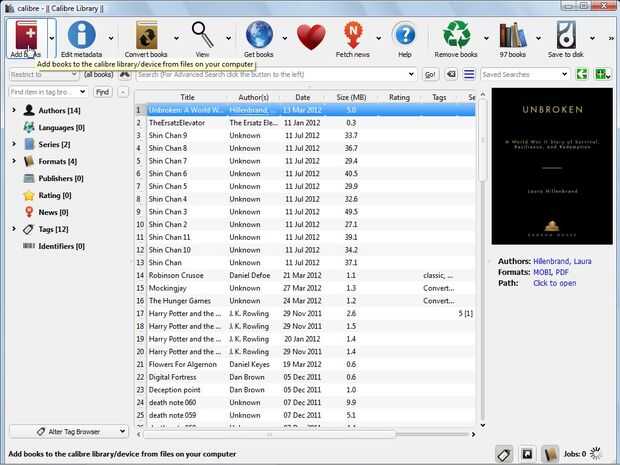Open advanced search binoculars icon

125,74
